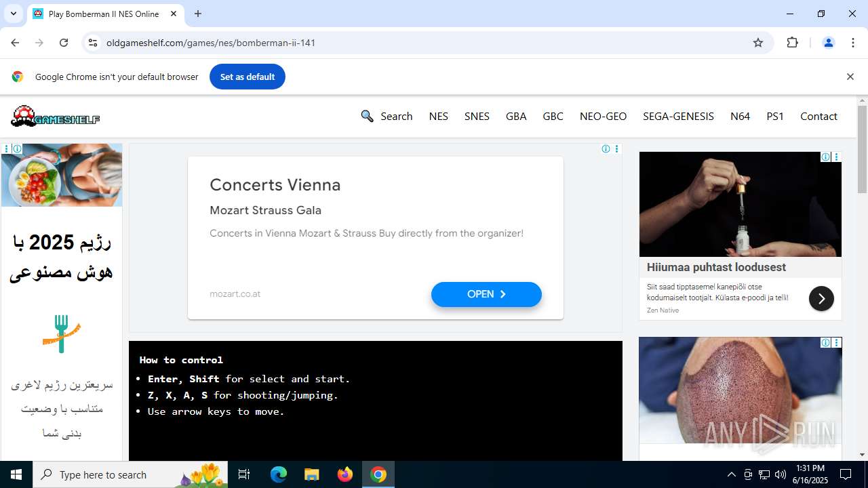
Task: Open the network icon in system tray
Action: click(x=764, y=474)
